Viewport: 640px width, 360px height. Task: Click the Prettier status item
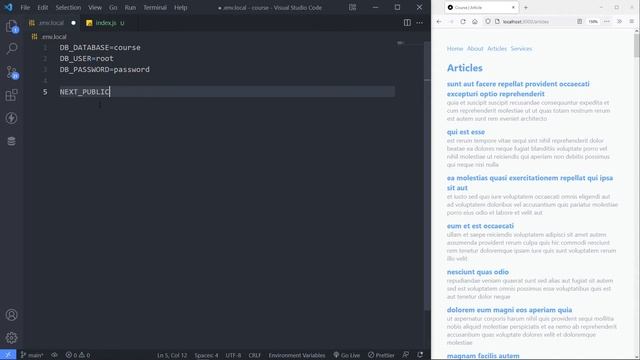tap(381, 355)
